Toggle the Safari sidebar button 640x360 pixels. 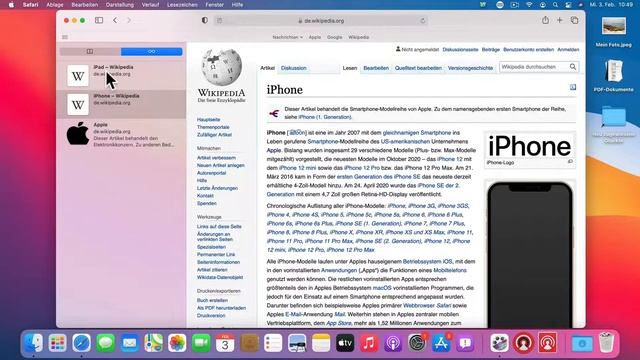pos(99,20)
